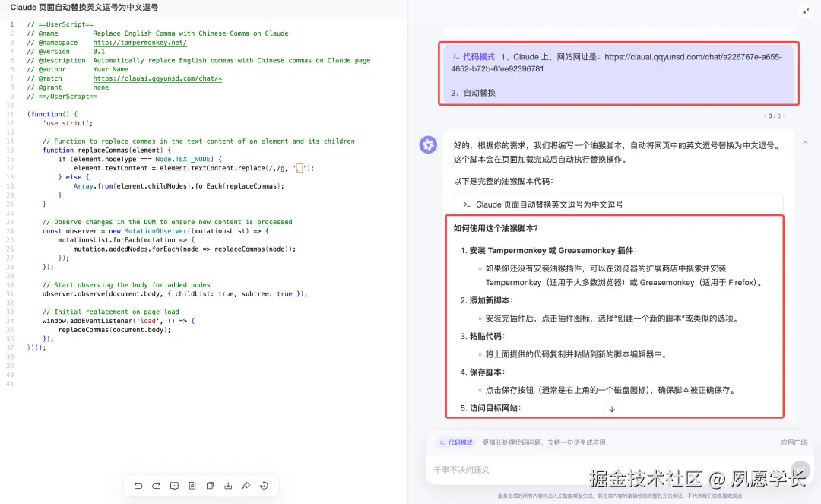Click the 代码模式 chip above the input box
This screenshot has height=504, width=821.
(x=456, y=442)
